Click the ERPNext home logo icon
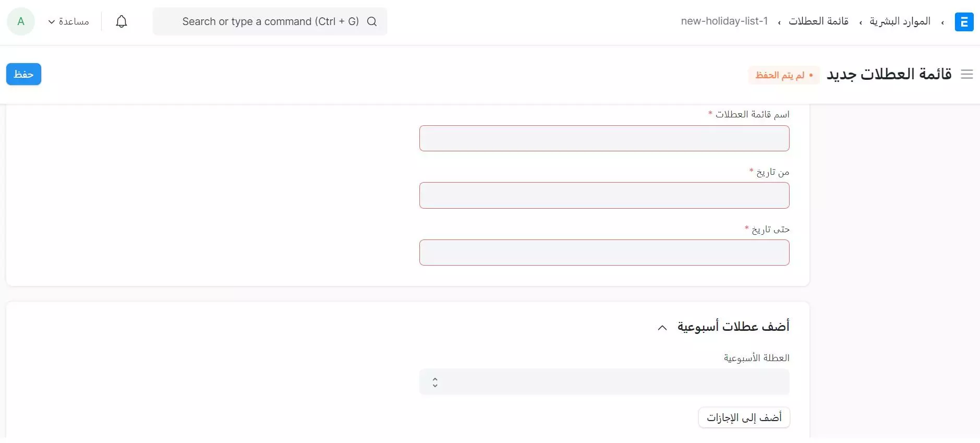The height and width of the screenshot is (443, 980). coord(964,22)
